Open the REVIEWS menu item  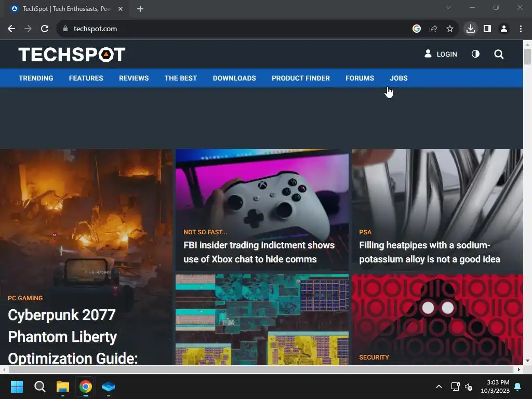(x=134, y=78)
